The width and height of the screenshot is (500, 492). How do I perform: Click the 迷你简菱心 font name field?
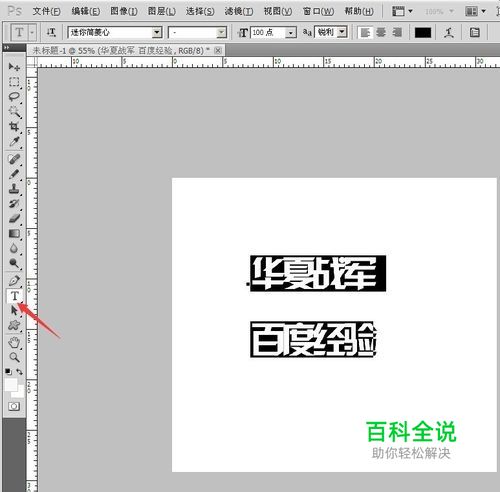tap(110, 33)
